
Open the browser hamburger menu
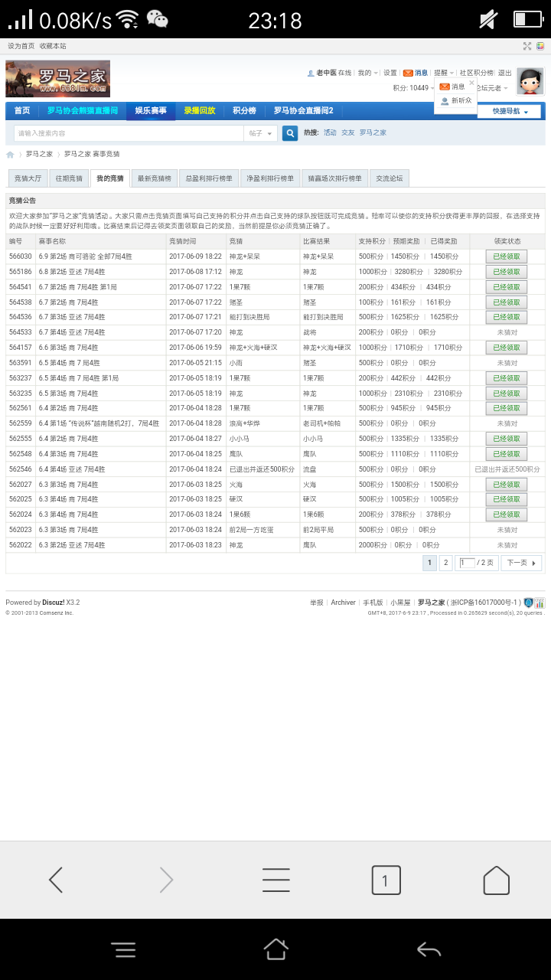(x=275, y=880)
